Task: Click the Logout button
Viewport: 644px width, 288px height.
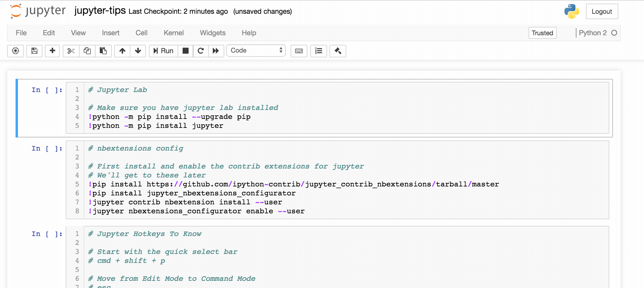Action: [602, 11]
